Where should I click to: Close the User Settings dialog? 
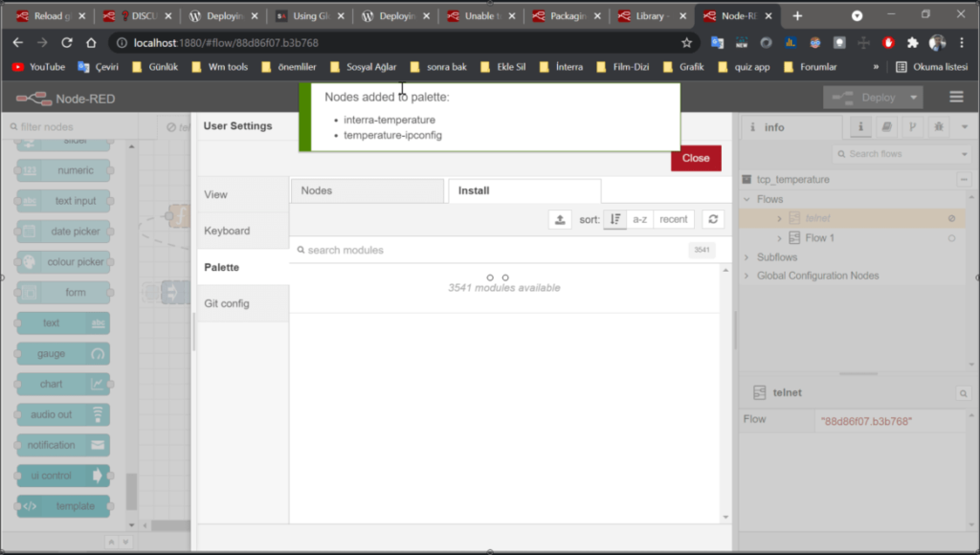696,158
